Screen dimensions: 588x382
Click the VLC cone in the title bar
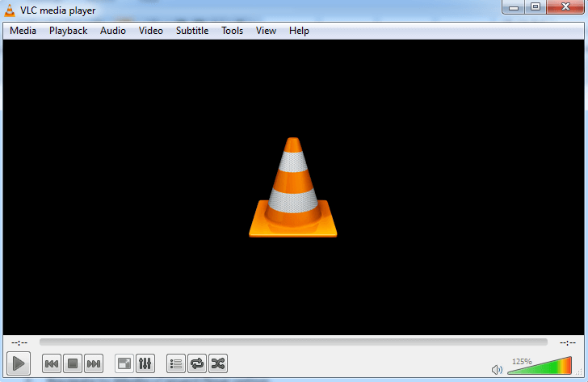coord(10,10)
